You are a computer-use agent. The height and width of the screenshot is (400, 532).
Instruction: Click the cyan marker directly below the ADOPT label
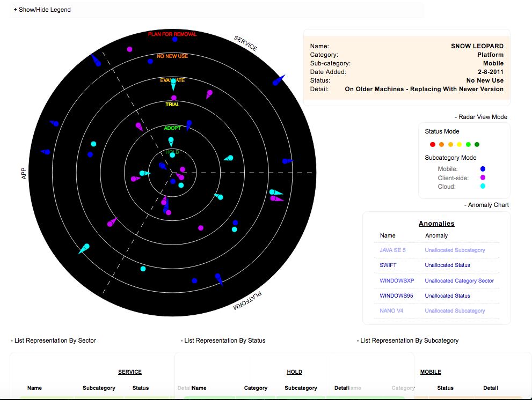pyautogui.click(x=171, y=142)
